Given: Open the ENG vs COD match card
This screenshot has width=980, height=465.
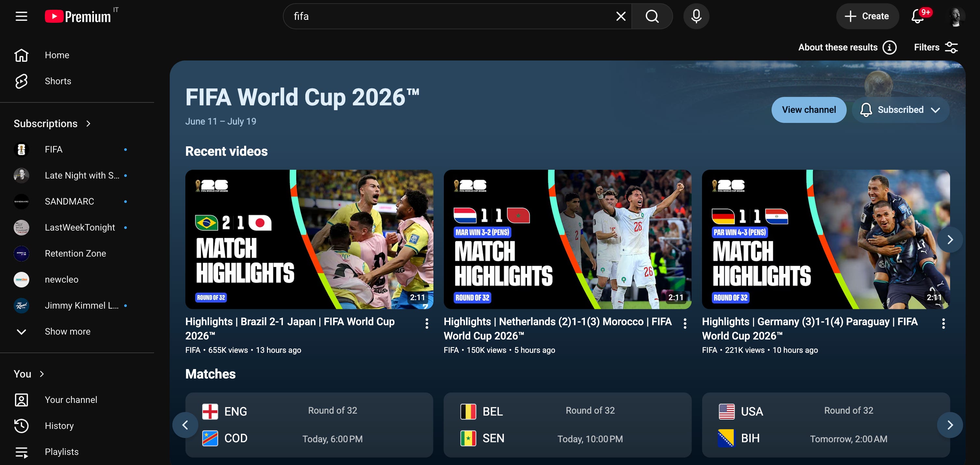Looking at the screenshot, I should pos(309,425).
